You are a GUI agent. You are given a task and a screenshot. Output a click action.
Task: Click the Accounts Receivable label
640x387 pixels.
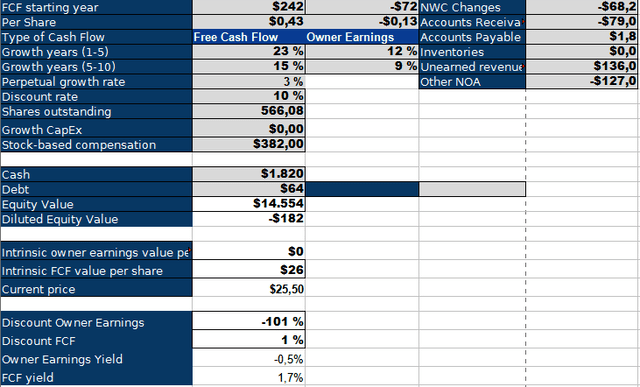pyautogui.click(x=472, y=22)
